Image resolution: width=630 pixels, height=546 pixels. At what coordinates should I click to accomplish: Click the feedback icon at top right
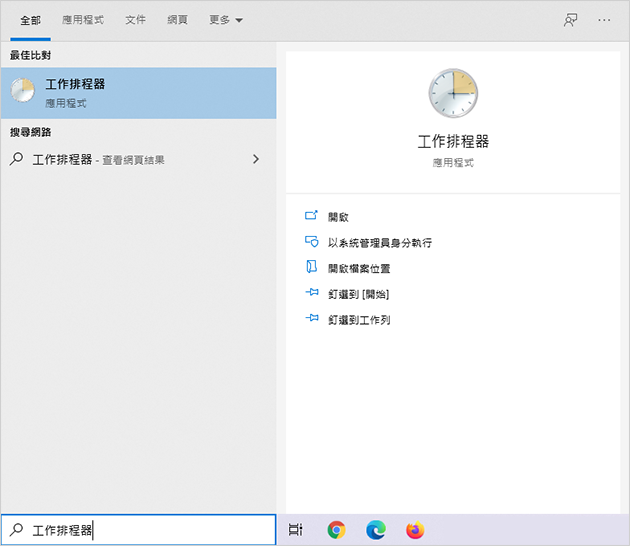click(571, 20)
